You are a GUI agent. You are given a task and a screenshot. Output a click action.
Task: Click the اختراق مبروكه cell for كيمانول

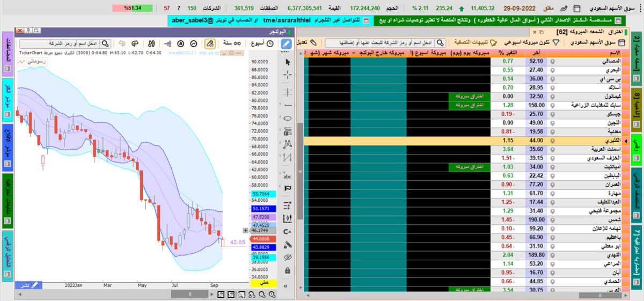coord(470,97)
